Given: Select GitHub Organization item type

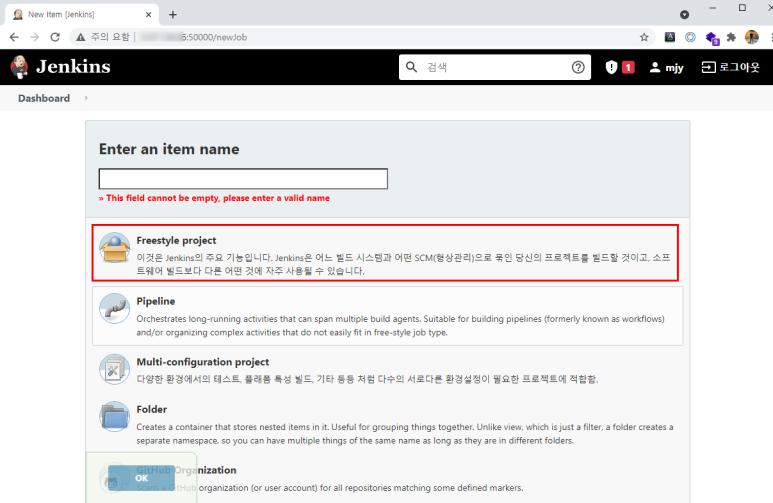Looking at the screenshot, I should (387, 479).
